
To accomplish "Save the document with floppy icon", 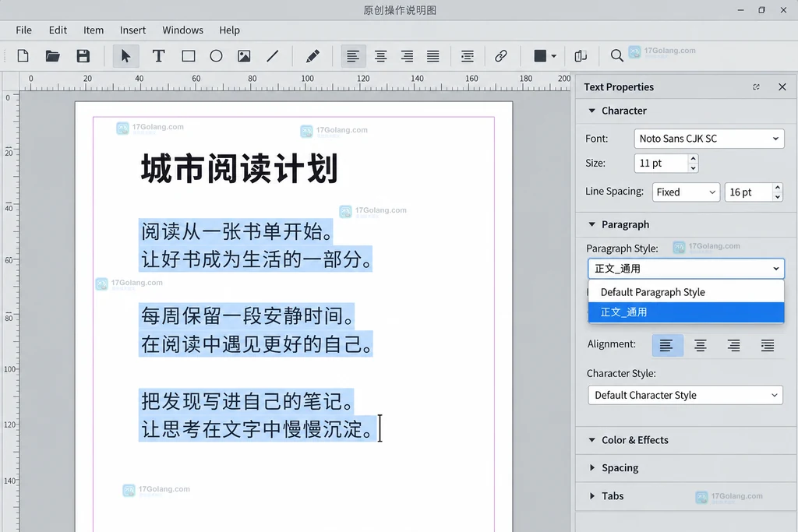I will [83, 56].
